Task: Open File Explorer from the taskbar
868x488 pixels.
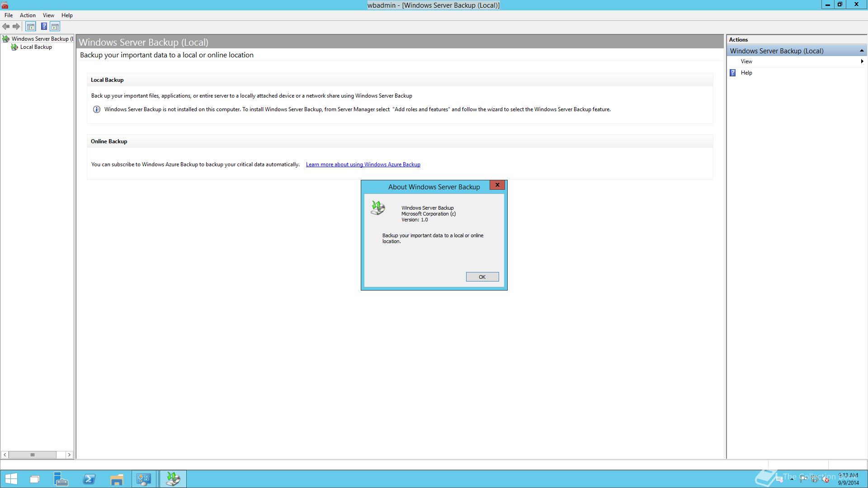Action: (x=117, y=479)
